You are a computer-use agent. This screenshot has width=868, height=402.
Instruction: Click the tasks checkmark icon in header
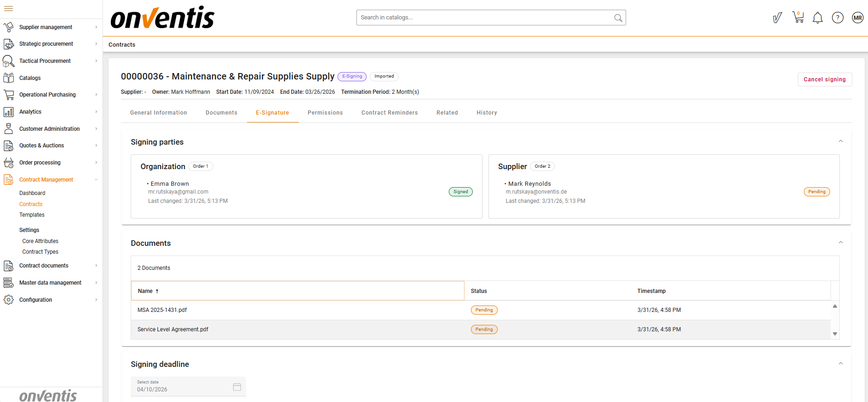[778, 18]
